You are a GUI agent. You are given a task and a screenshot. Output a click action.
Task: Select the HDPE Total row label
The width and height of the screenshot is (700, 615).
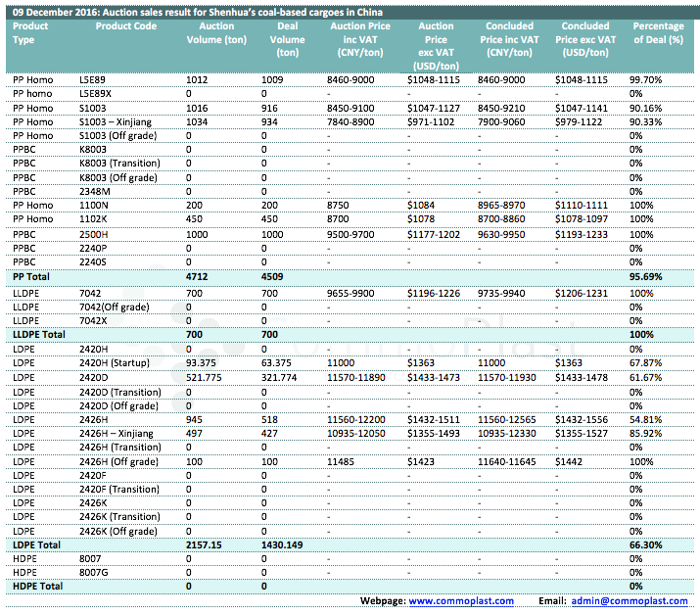click(37, 586)
